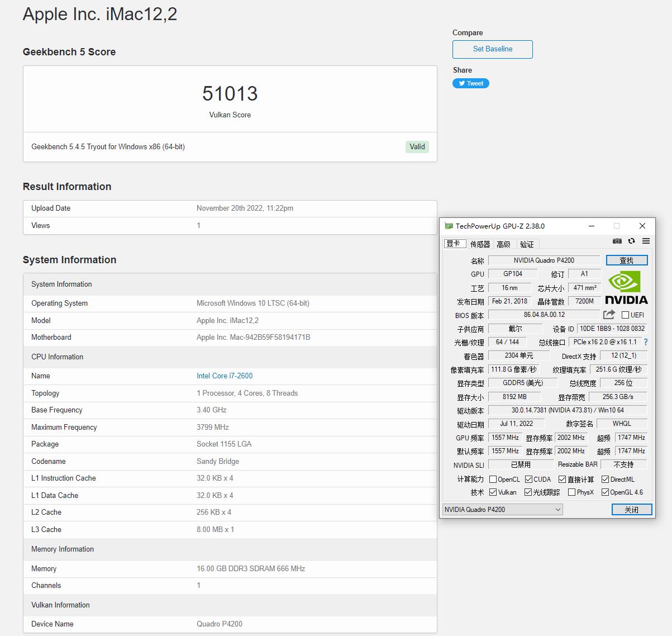Click the Apple Inc. iMac12,2 page heading
Image resolution: width=672 pixels, height=636 pixels.
pos(100,14)
